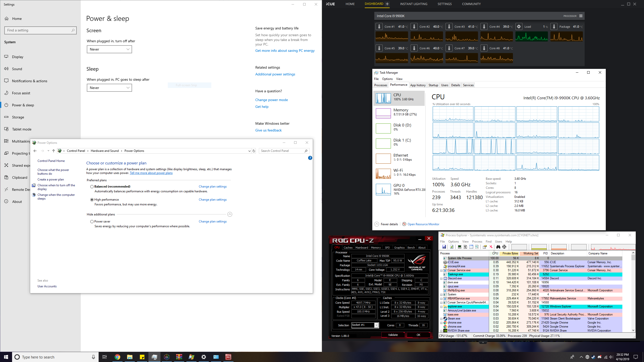644x362 pixels.
Task: Open iCUE processor widget hamburger menu
Action: click(x=581, y=16)
